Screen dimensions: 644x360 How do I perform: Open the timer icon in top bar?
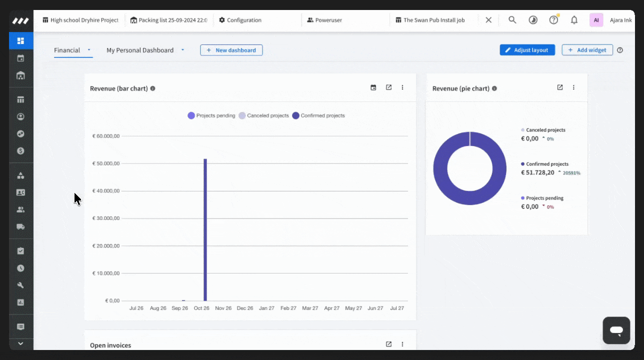pyautogui.click(x=533, y=20)
